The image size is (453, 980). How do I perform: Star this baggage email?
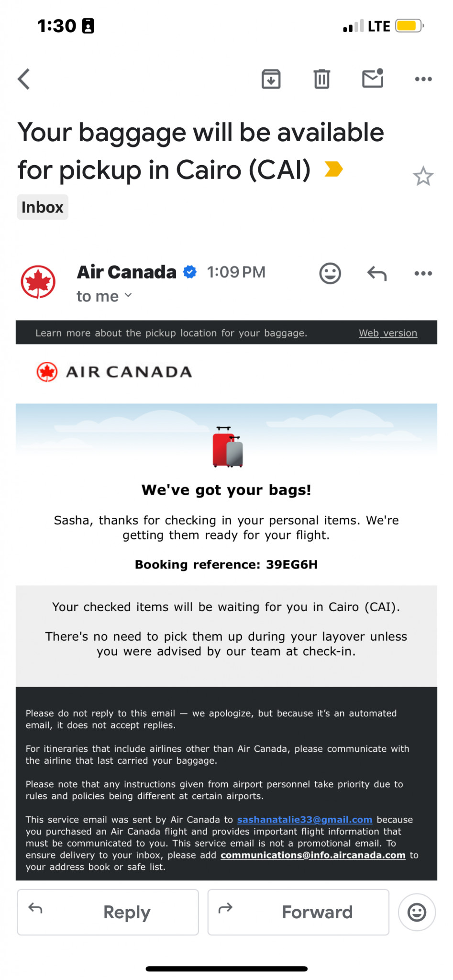(423, 177)
